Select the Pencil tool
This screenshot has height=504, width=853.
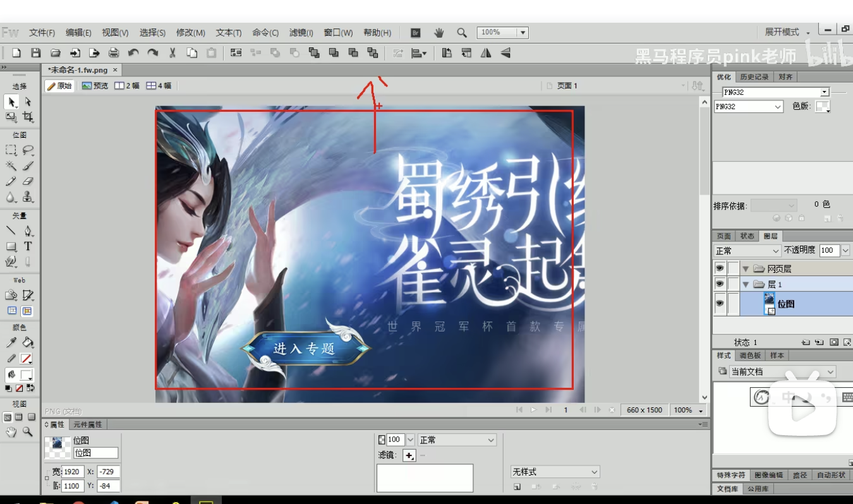tap(11, 181)
